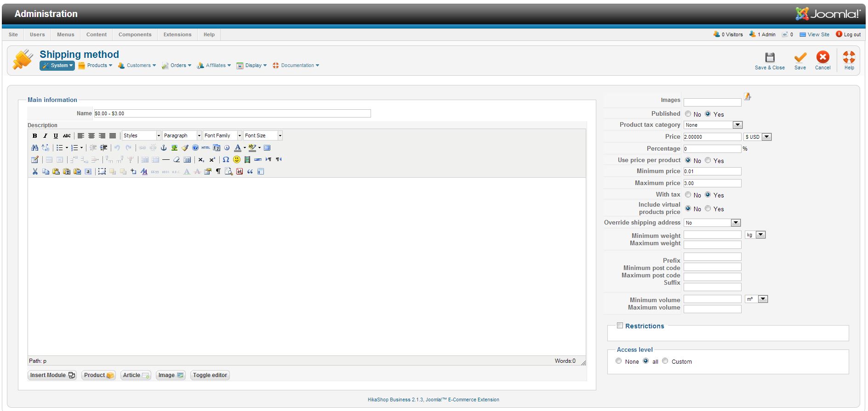Open the kg weight unit dropdown

755,235
